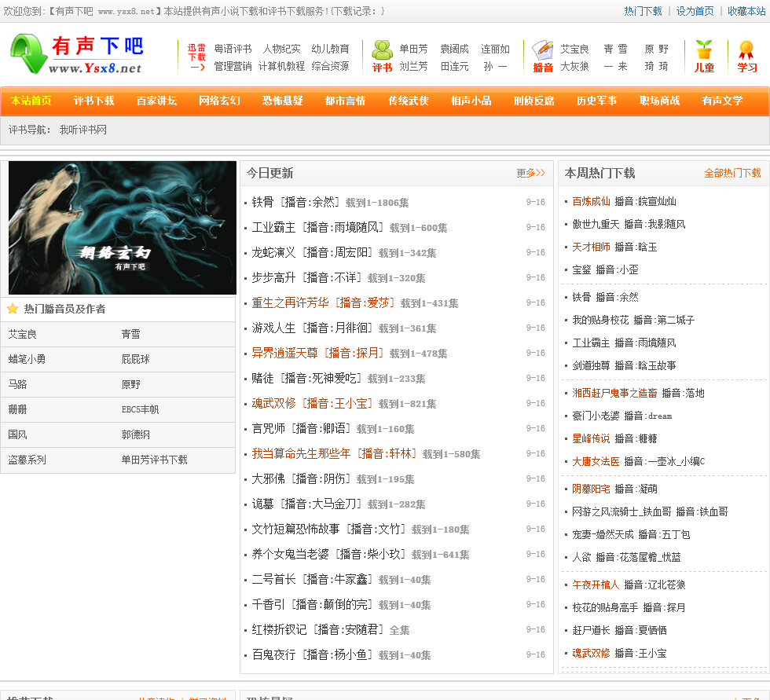770x700 pixels.
Task: Open 相声小品 tab
Action: [x=471, y=101]
